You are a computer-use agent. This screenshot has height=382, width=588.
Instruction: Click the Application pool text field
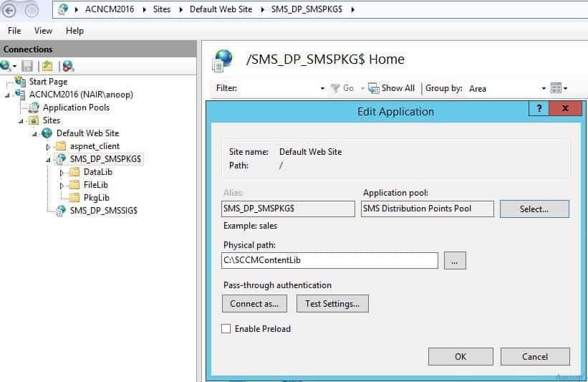(428, 209)
